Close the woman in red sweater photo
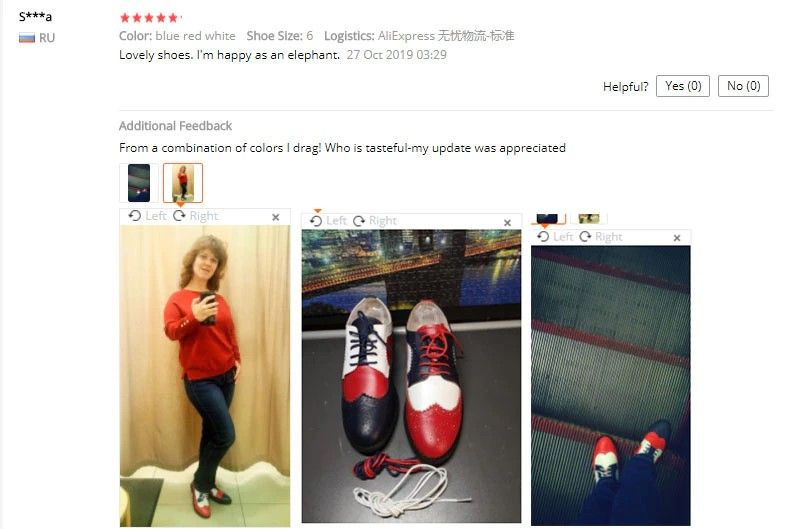790x529 pixels. [276, 217]
